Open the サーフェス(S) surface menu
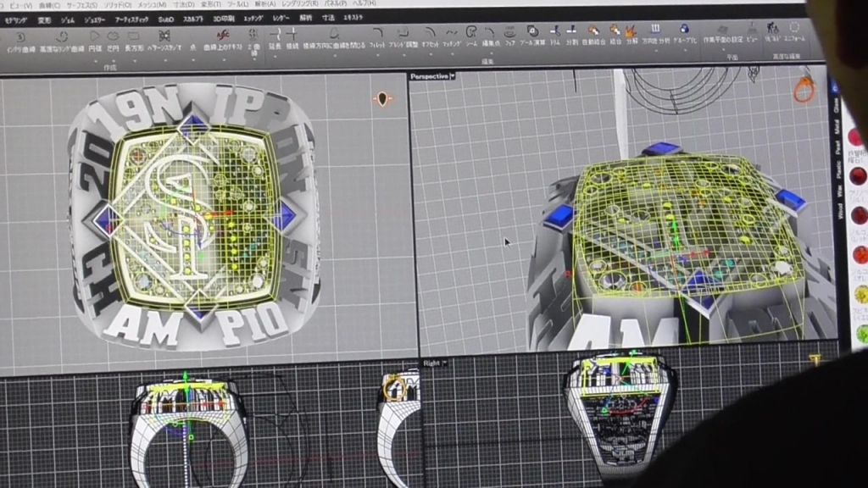 tap(81, 6)
